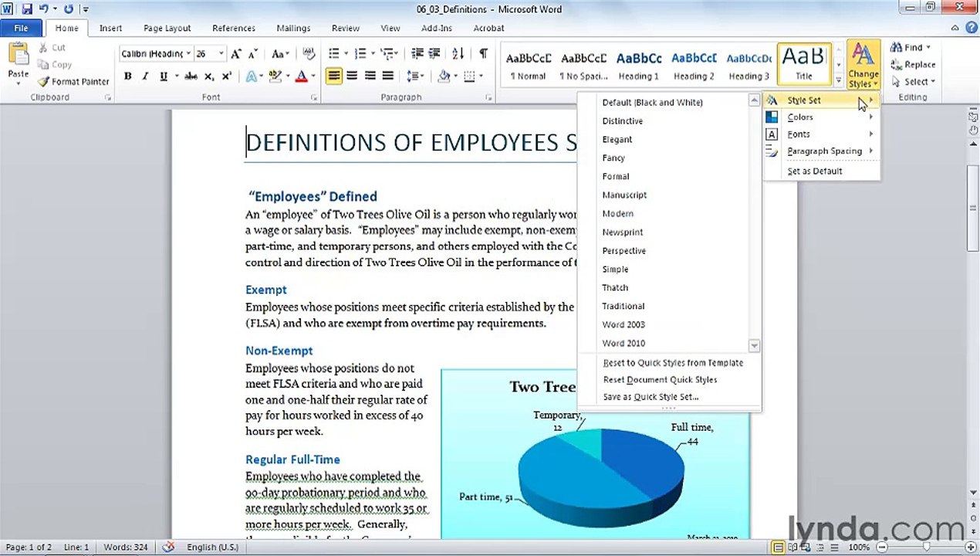Switch to the Page Layout tab

[167, 28]
